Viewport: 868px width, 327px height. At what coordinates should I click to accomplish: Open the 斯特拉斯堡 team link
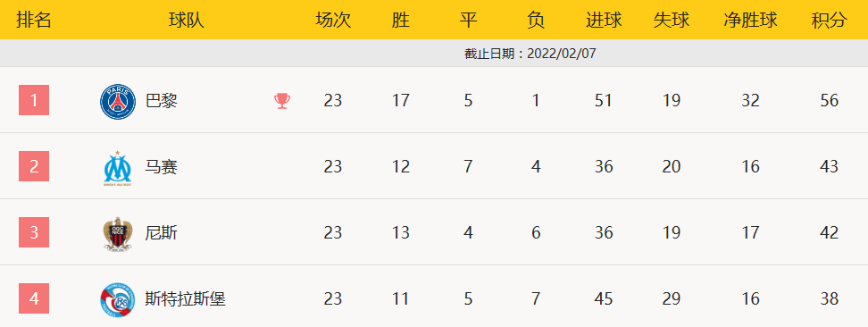(x=186, y=299)
